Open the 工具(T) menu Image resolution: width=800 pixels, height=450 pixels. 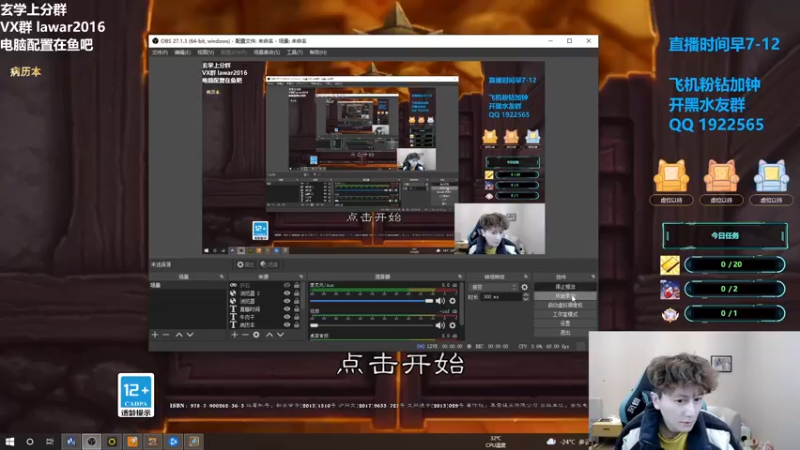tap(294, 53)
